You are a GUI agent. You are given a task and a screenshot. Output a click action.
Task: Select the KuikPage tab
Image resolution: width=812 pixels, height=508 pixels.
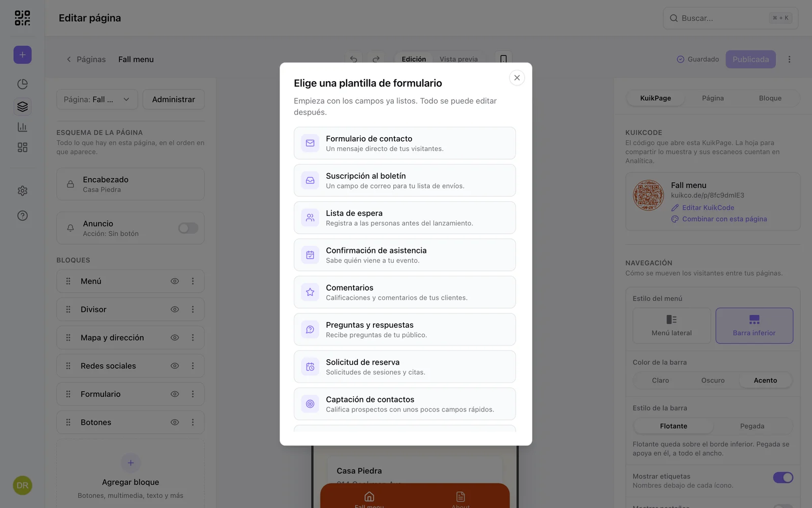click(x=655, y=98)
